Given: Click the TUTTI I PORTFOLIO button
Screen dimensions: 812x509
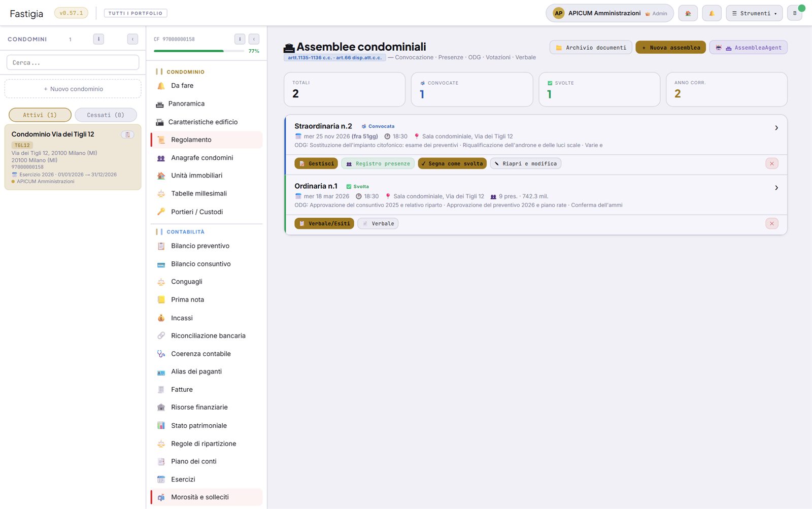Looking at the screenshot, I should tap(136, 13).
